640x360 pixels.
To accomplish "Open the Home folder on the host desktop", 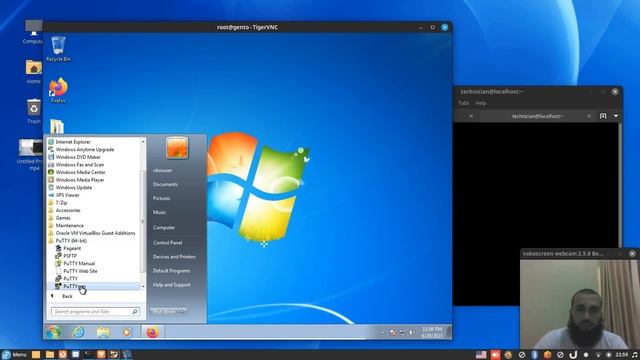I will pos(33,72).
